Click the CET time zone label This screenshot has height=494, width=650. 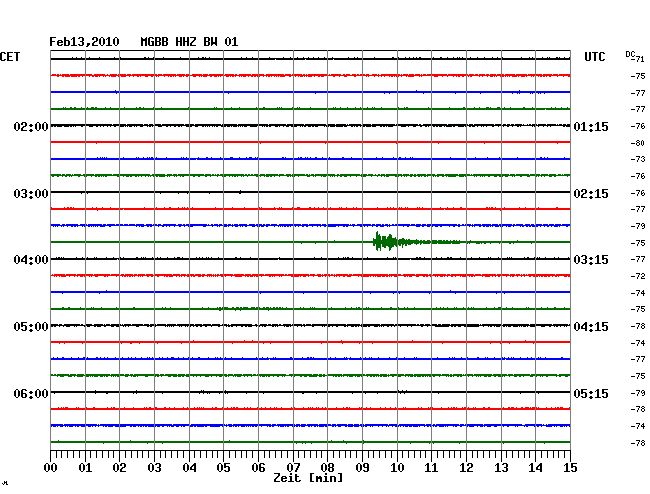click(10, 57)
